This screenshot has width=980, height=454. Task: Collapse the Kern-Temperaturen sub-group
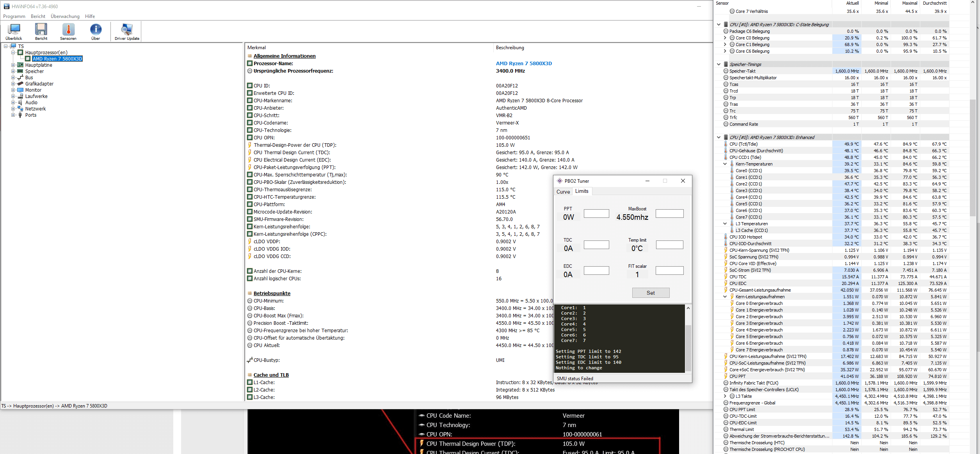pyautogui.click(x=725, y=164)
